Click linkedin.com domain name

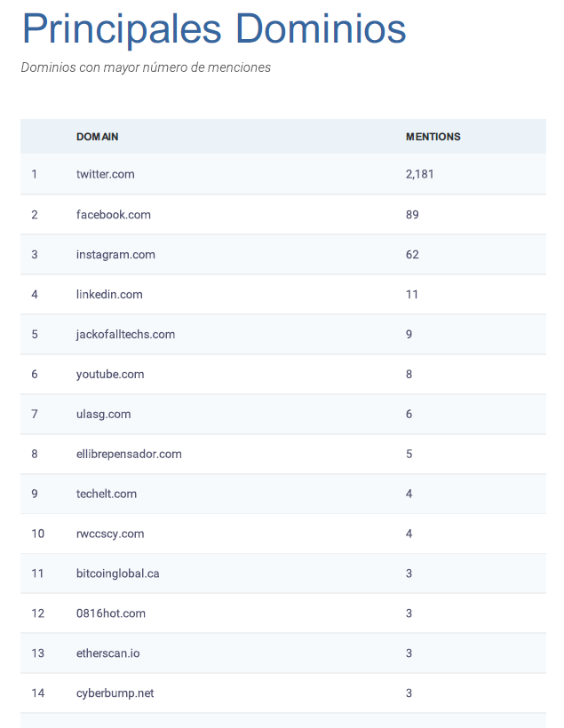tap(109, 295)
